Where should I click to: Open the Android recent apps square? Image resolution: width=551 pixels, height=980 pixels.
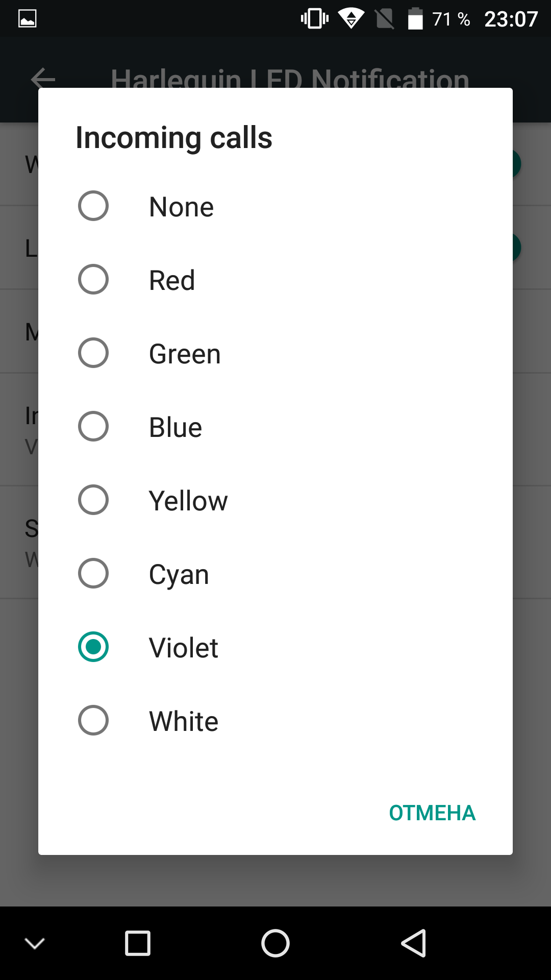click(138, 943)
